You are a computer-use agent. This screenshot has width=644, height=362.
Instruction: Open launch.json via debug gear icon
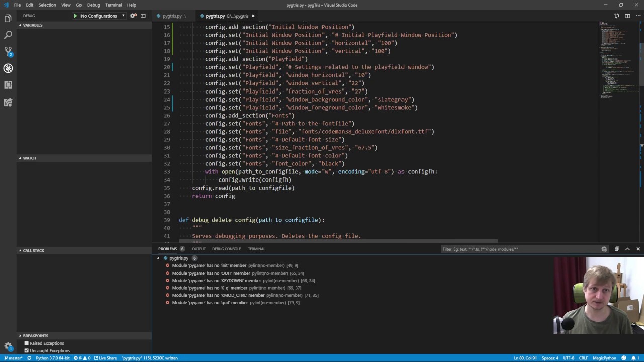point(133,16)
